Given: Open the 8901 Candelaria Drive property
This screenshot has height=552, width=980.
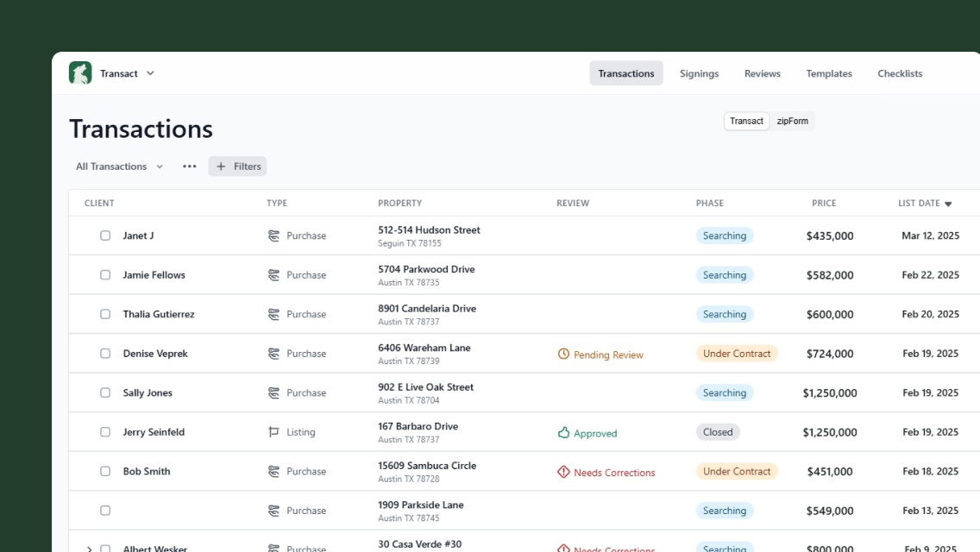Looking at the screenshot, I should coord(427,309).
